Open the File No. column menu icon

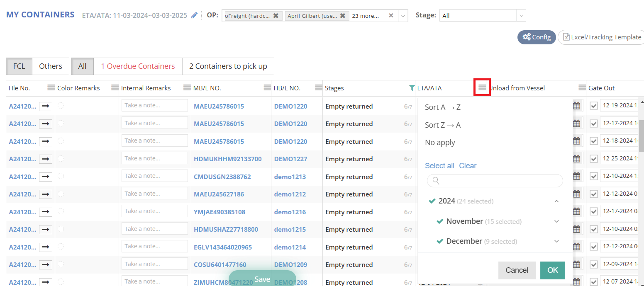(51, 88)
